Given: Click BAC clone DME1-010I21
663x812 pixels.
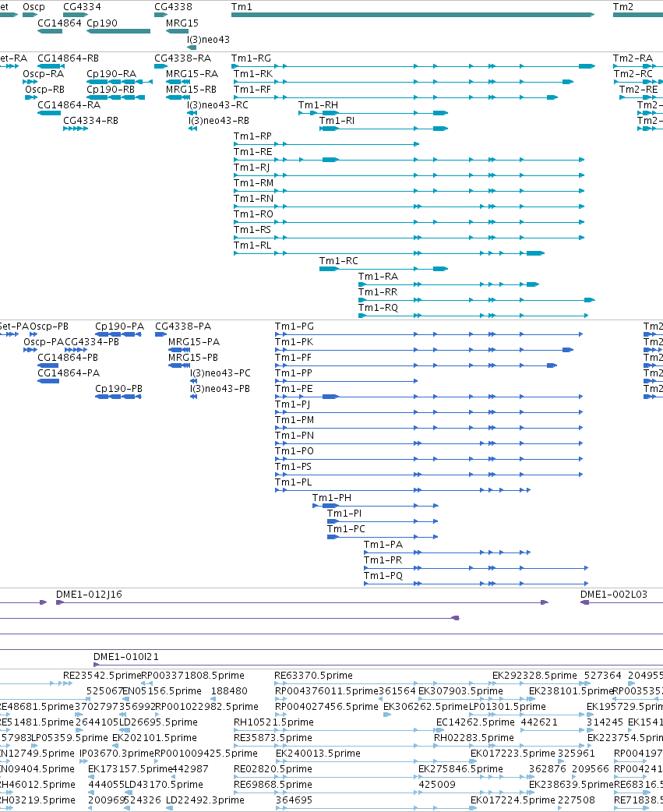Looking at the screenshot, I should coord(378,665).
